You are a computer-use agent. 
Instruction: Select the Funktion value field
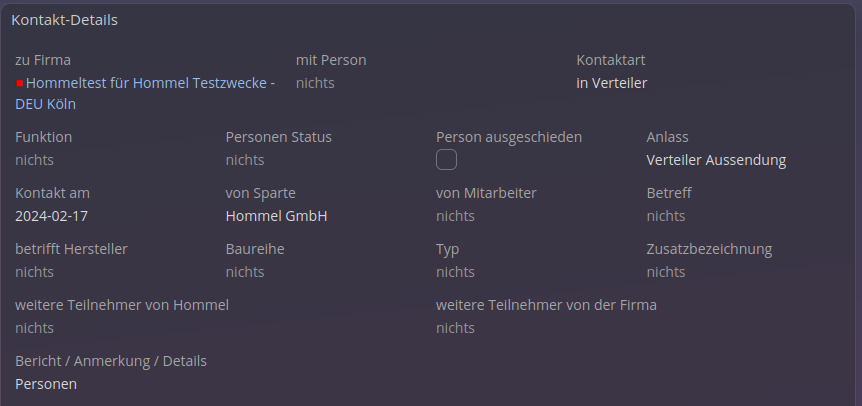[35, 160]
